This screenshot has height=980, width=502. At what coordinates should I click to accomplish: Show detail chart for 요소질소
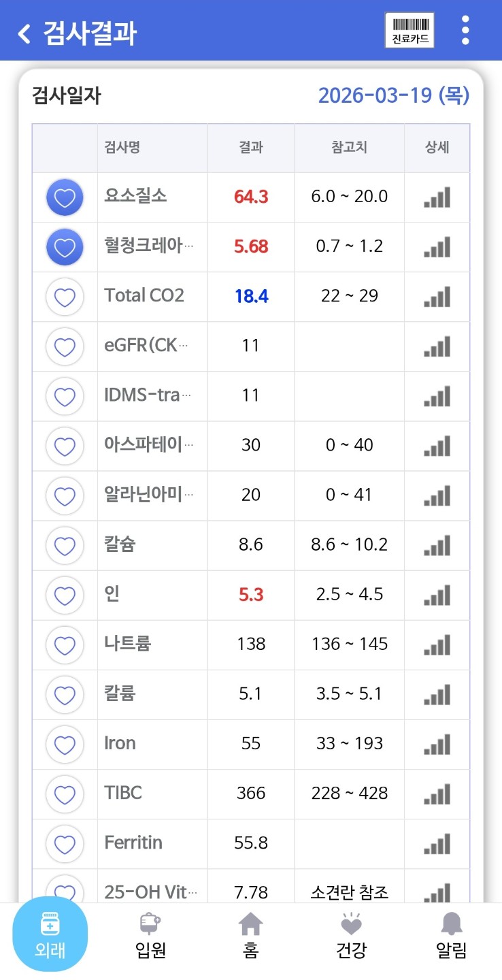(x=437, y=197)
